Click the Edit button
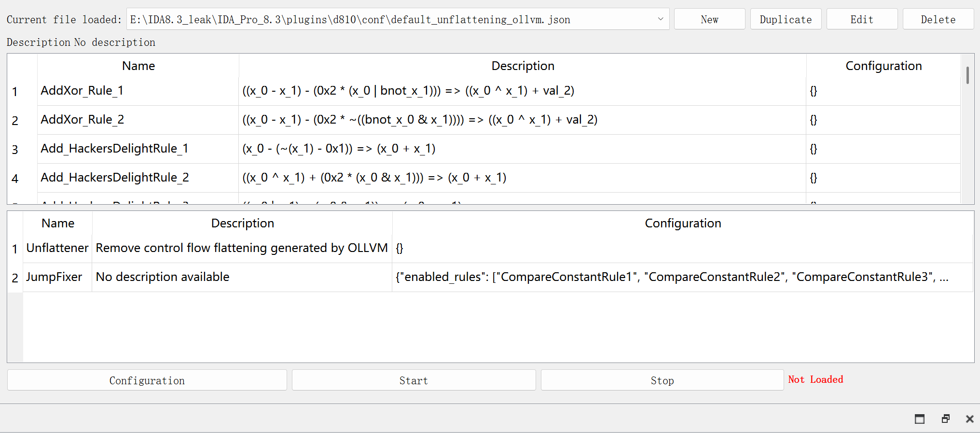The image size is (980, 433). (862, 19)
